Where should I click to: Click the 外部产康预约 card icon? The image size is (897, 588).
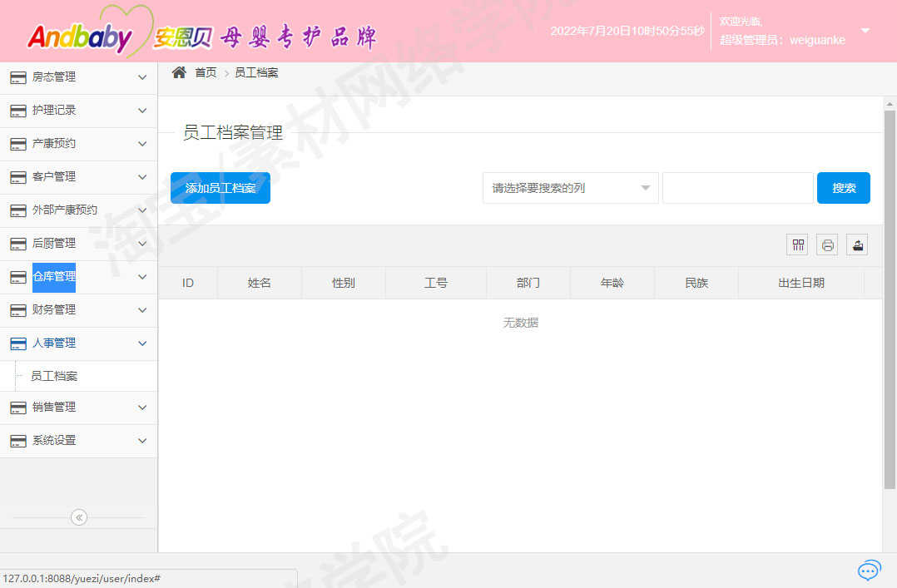pyautogui.click(x=18, y=210)
